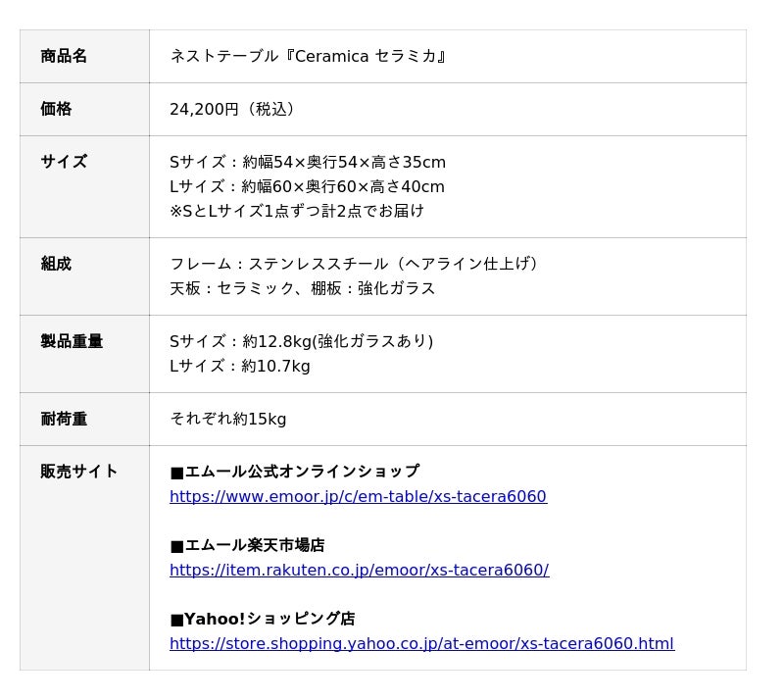
Task: Click the Lサイズ dimensions line with 40cm
Action: point(307,186)
